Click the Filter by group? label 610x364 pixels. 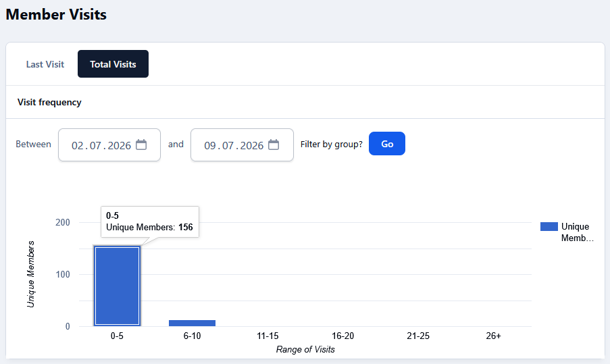[x=332, y=145]
